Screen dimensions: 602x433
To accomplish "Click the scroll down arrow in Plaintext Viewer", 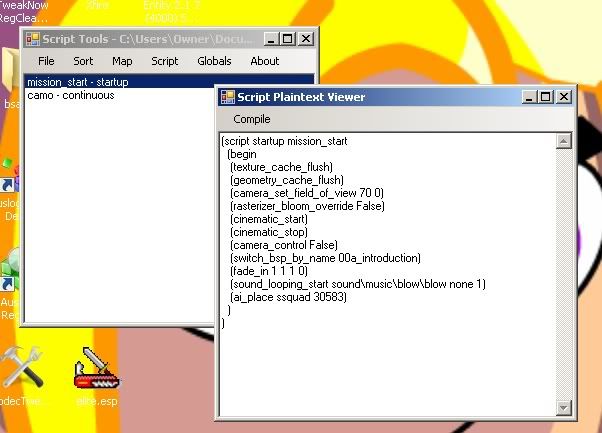I will click(x=563, y=407).
